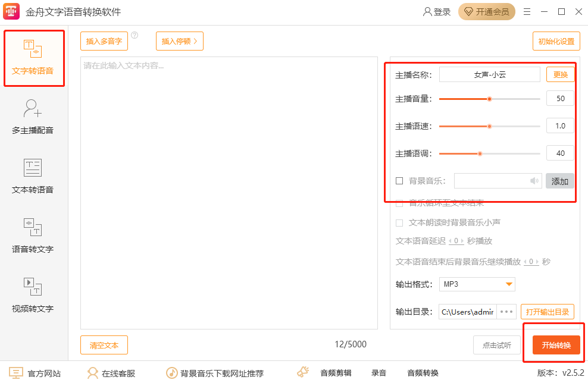The height and width of the screenshot is (383, 588).
Task: Check 文本朗读时背景音乐小声 option
Action: pyautogui.click(x=399, y=222)
